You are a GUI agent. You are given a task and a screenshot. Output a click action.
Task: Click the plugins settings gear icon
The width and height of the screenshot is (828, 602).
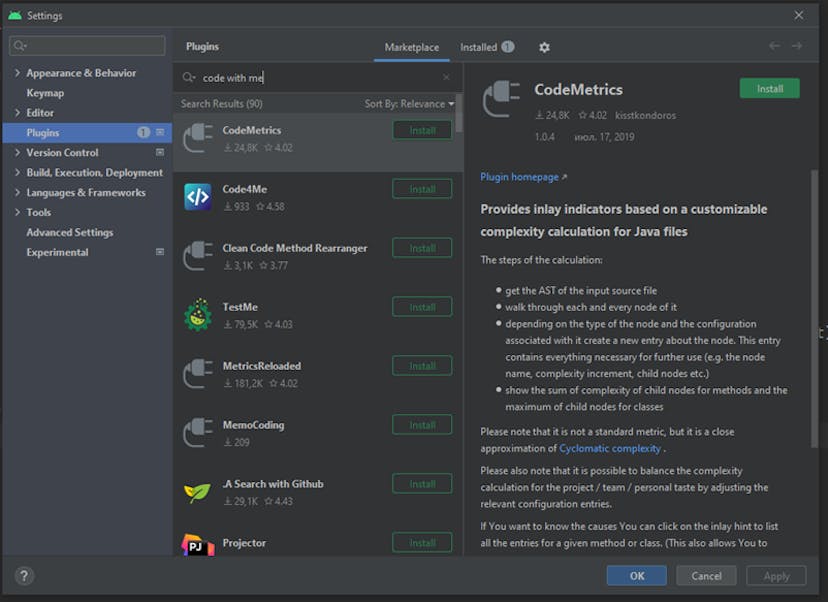544,47
